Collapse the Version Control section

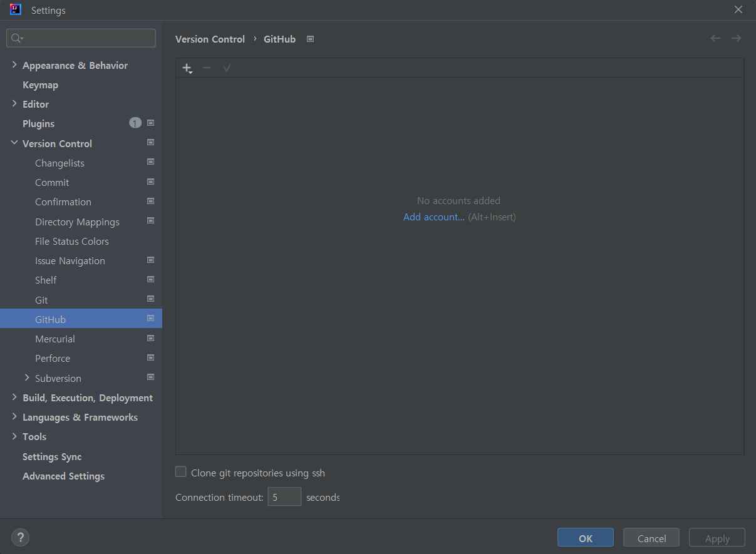click(14, 143)
